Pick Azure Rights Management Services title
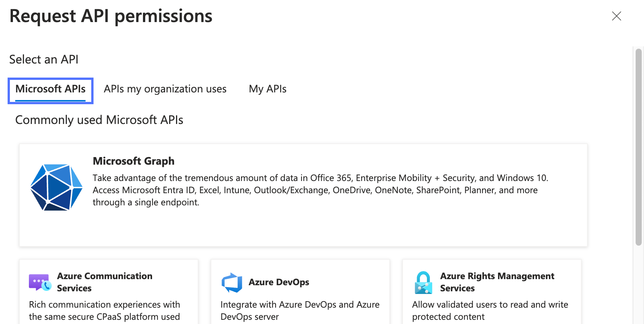Screen dimensions: 644x324 coord(497,282)
